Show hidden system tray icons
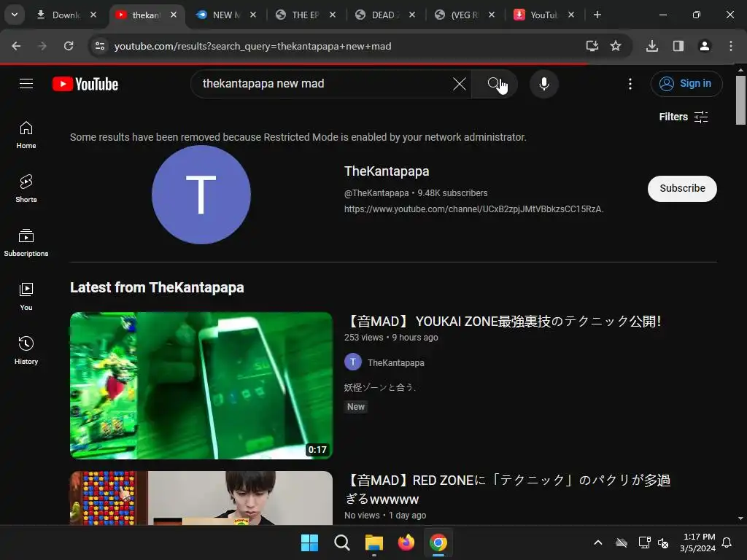This screenshot has width=747, height=560. click(x=598, y=542)
